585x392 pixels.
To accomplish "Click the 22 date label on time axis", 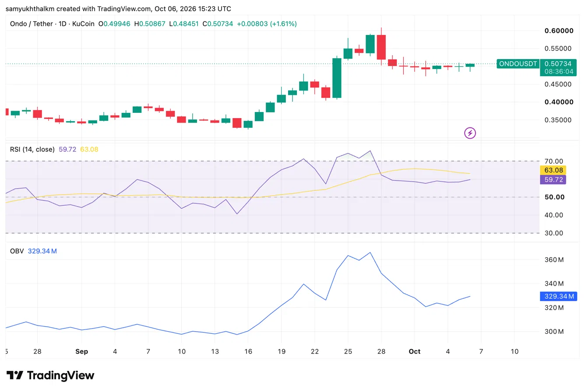I will 314,351.
